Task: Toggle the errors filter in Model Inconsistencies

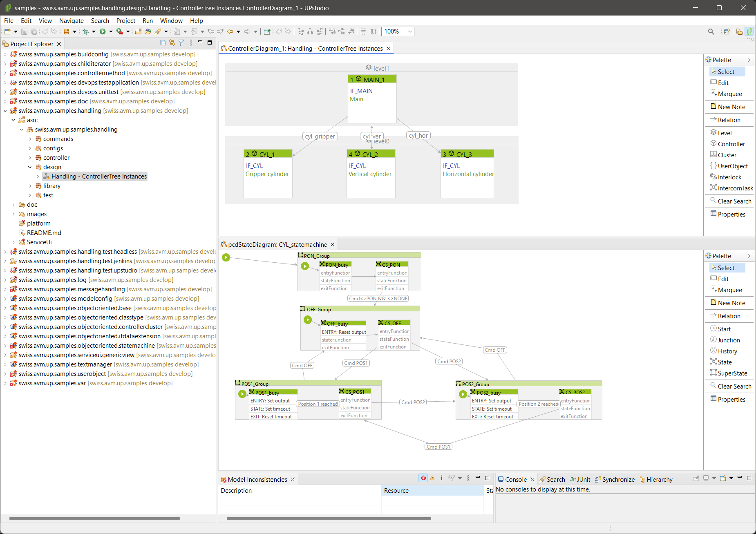Action: [423, 478]
